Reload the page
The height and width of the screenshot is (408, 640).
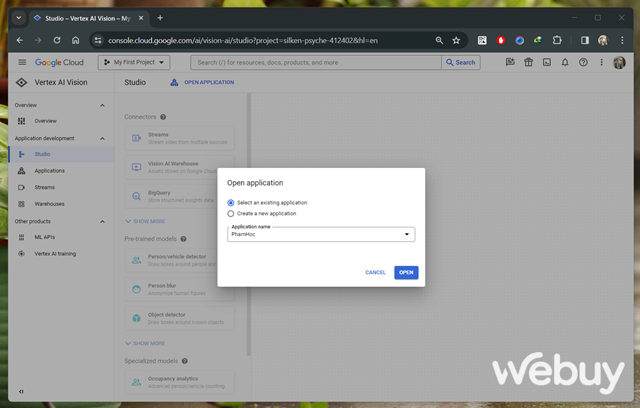click(x=57, y=40)
